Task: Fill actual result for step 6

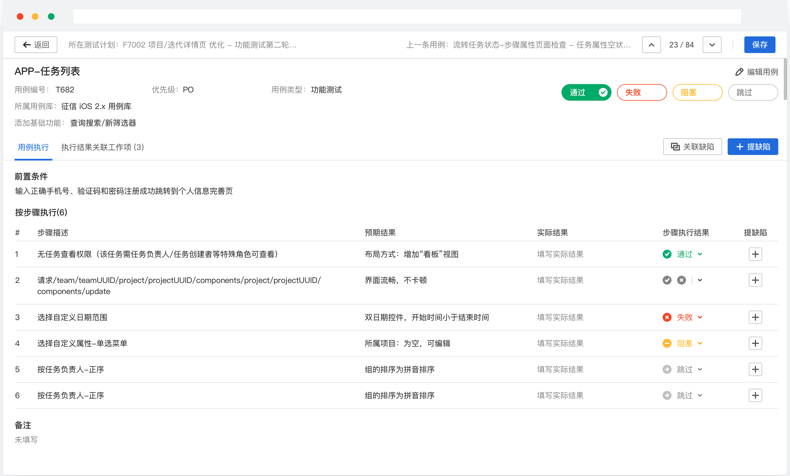Action: pyautogui.click(x=560, y=395)
